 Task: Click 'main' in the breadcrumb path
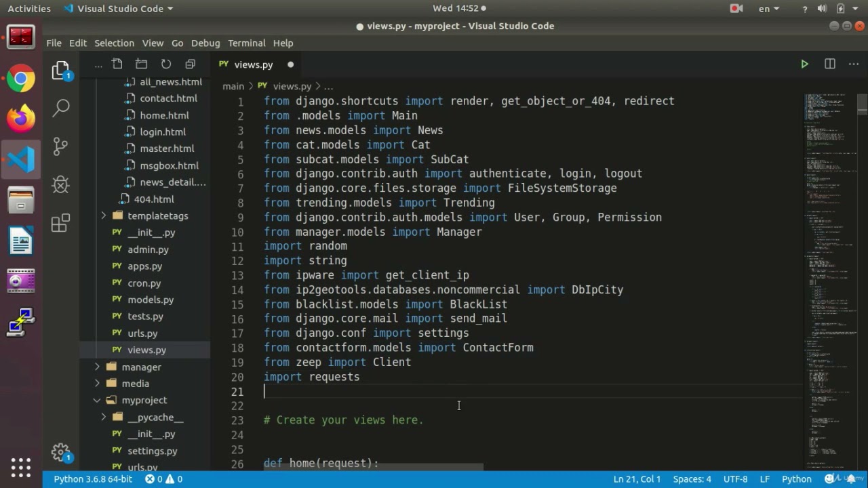(233, 86)
